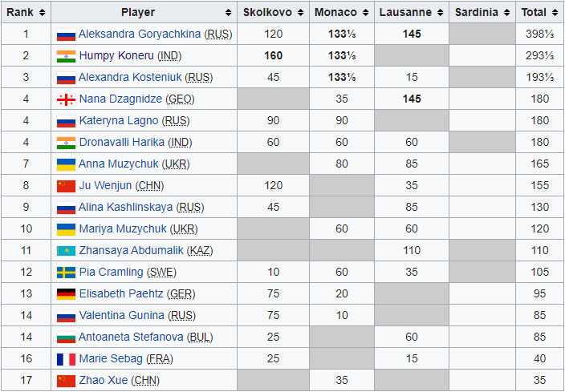Viewport: 565px width, 392px height.
Task: Click the German flag next to Elisabeth Paehtz
Action: click(x=66, y=294)
